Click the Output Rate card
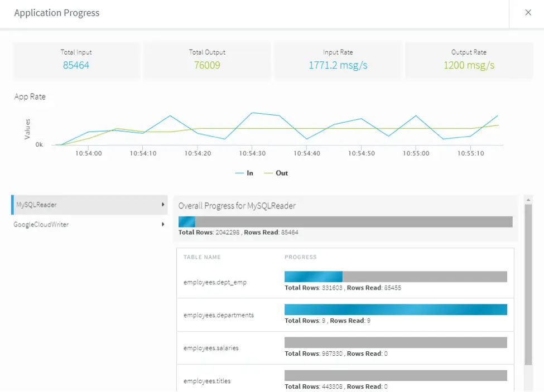Viewport: 544px width, 392px height. [469, 60]
